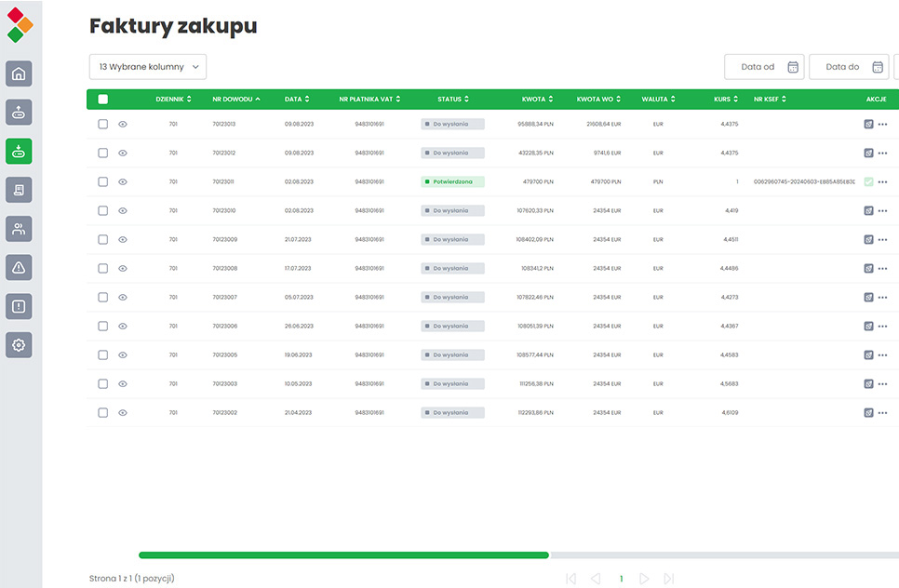View details via eye icon for 70123010

(123, 210)
